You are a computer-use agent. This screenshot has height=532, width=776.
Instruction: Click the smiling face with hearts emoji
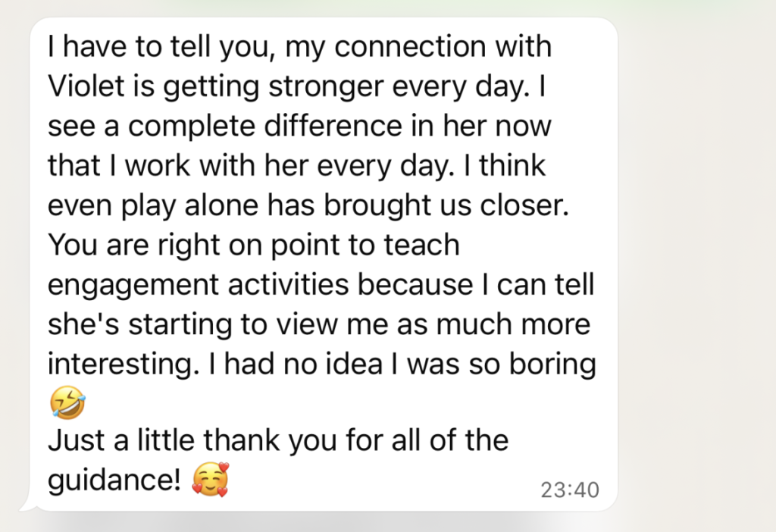(210, 480)
